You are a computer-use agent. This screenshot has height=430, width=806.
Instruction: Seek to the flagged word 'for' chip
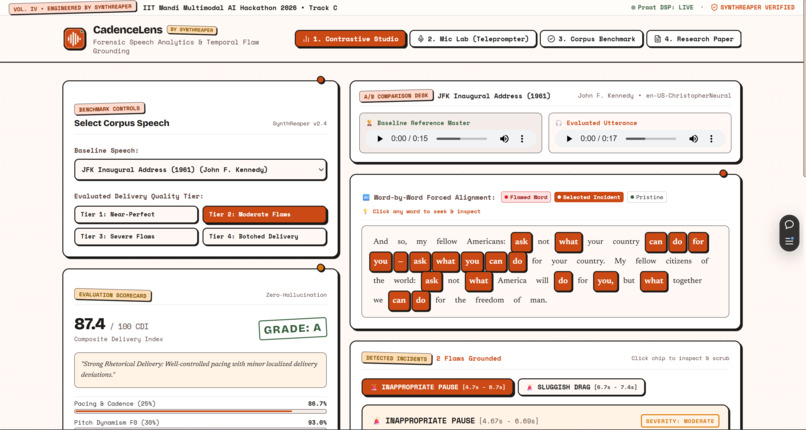[x=698, y=242]
